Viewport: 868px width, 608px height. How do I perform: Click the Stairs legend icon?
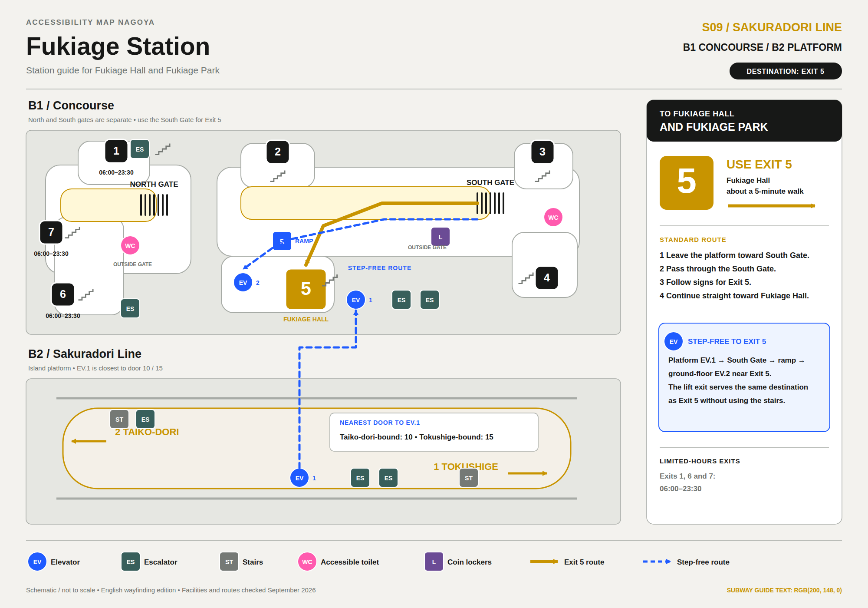pyautogui.click(x=229, y=562)
